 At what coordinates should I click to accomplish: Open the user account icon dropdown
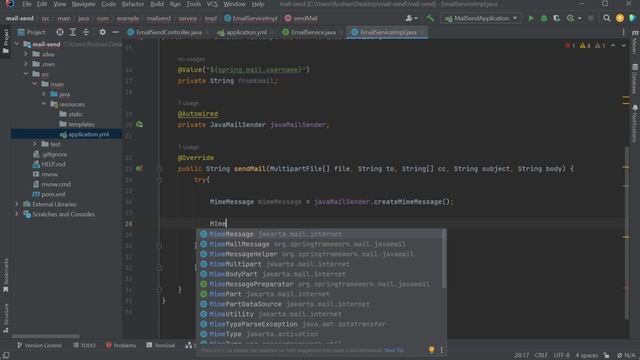coord(411,18)
